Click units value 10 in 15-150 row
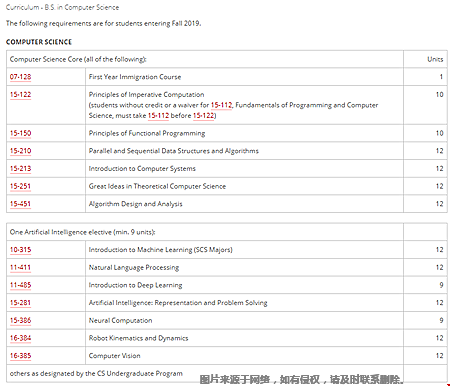450x386 pixels. coord(439,133)
